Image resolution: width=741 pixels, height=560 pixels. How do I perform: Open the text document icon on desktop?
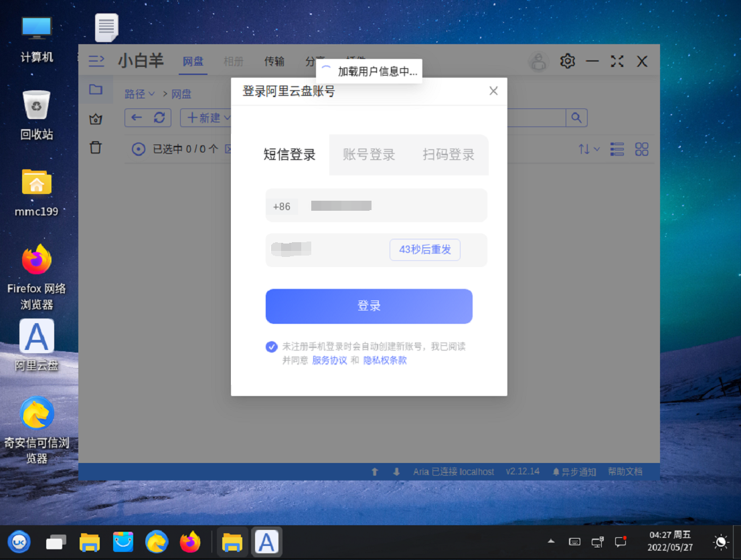click(x=106, y=27)
